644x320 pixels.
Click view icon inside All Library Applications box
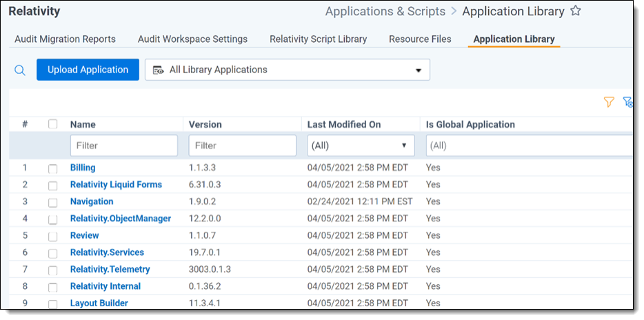159,70
